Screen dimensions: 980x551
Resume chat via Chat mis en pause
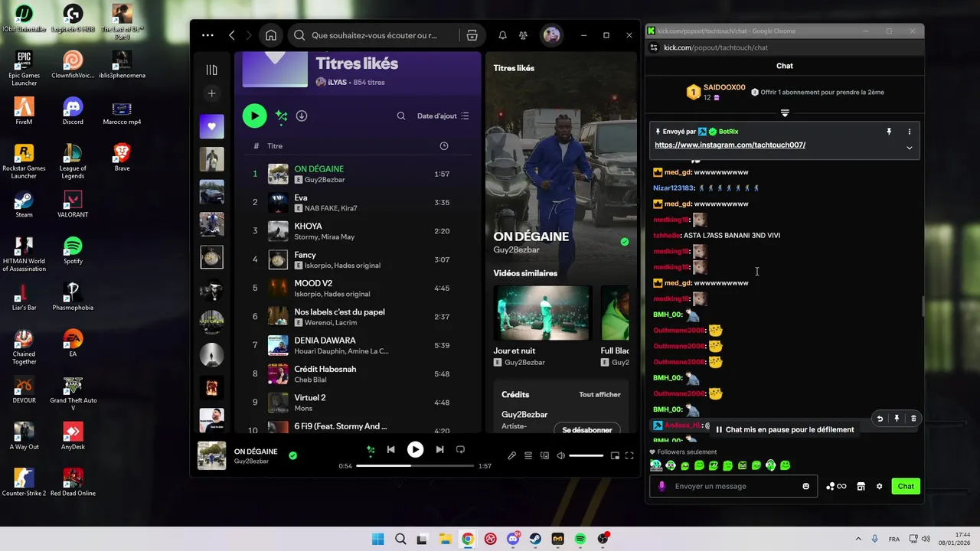785,429
